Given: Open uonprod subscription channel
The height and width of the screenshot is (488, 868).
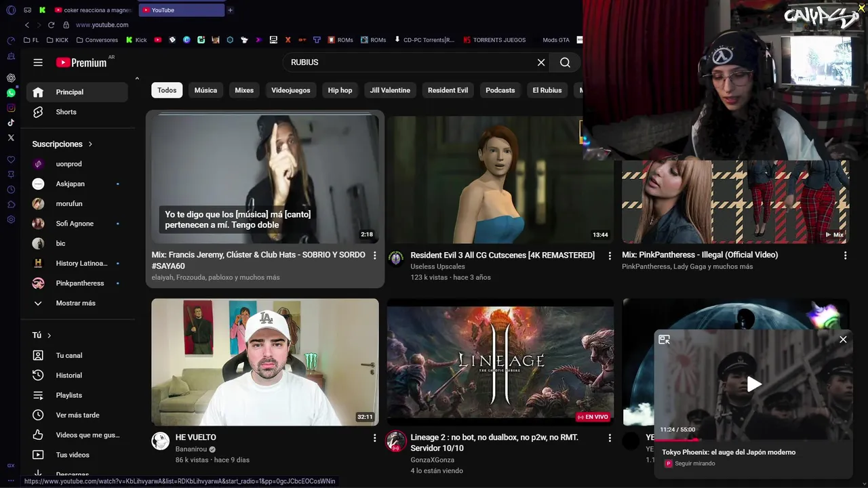Looking at the screenshot, I should click(x=77, y=164).
